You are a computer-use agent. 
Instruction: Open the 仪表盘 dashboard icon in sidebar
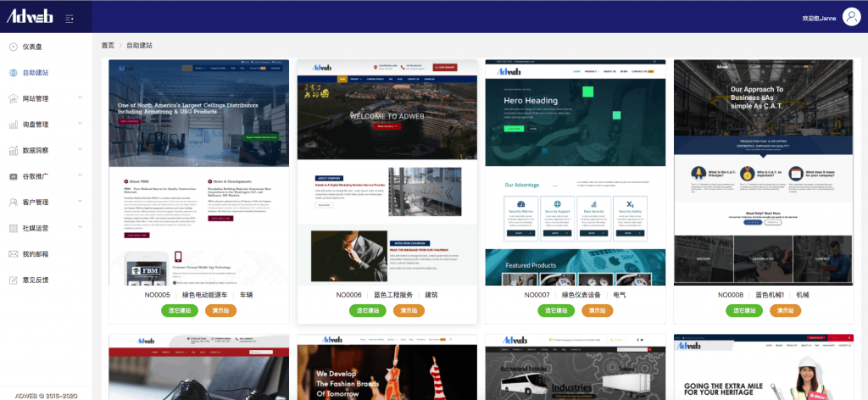click(x=14, y=47)
